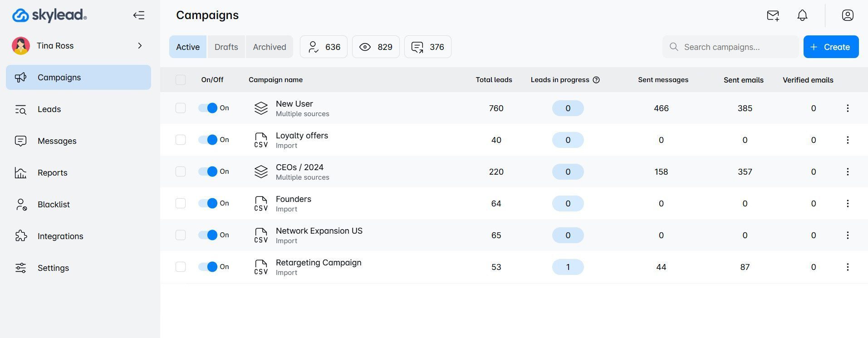Click the Settings sliders icon
This screenshot has width=868, height=338.
[20, 268]
